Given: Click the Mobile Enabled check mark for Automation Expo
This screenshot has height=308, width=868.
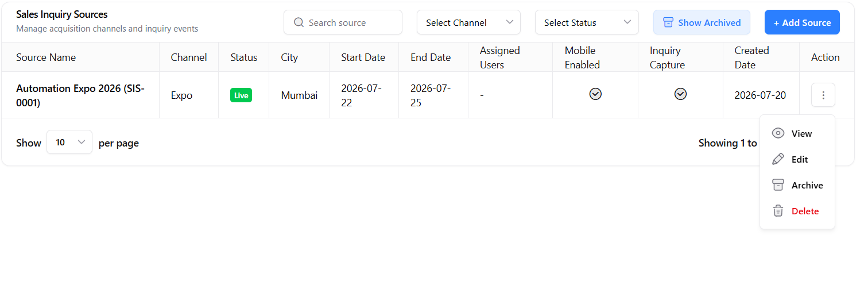Looking at the screenshot, I should [595, 94].
